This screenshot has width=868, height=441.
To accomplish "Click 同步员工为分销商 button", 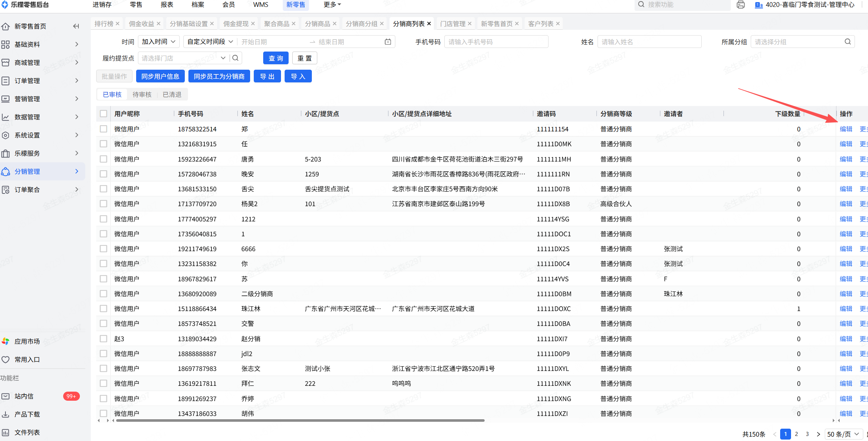I will click(x=219, y=76).
